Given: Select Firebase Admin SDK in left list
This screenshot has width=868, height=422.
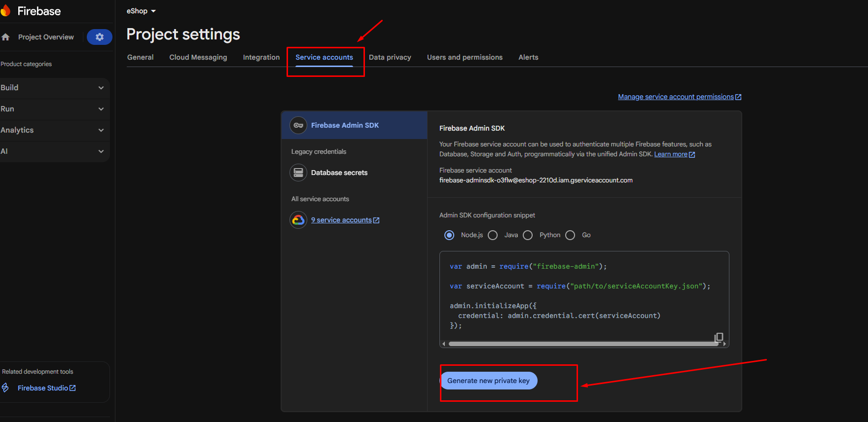Looking at the screenshot, I should pos(354,125).
